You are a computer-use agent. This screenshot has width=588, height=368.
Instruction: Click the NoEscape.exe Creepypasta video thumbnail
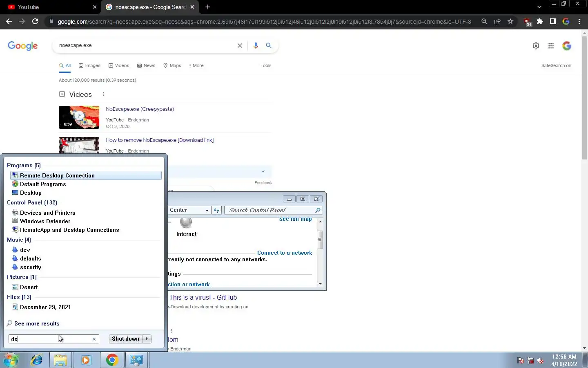click(79, 117)
